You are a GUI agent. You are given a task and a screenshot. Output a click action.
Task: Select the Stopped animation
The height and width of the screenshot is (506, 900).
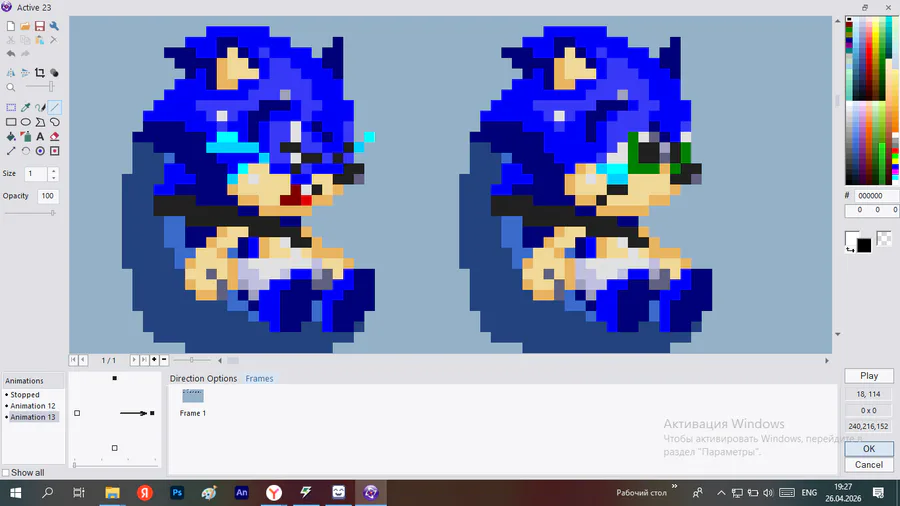click(x=25, y=395)
